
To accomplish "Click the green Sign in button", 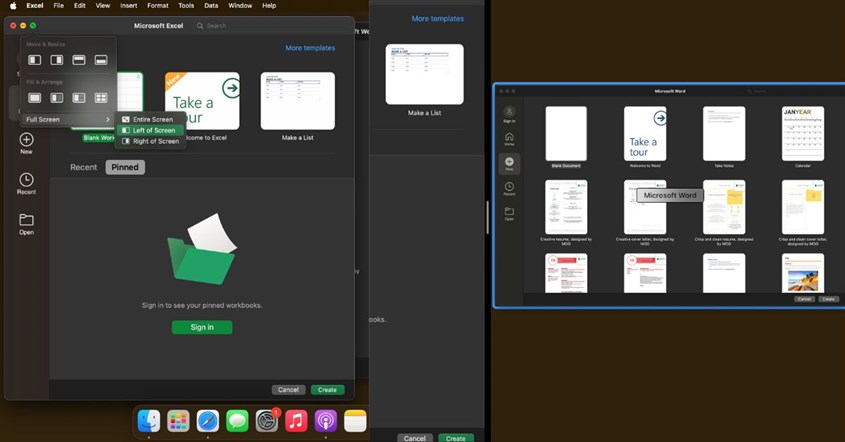I will coord(202,327).
